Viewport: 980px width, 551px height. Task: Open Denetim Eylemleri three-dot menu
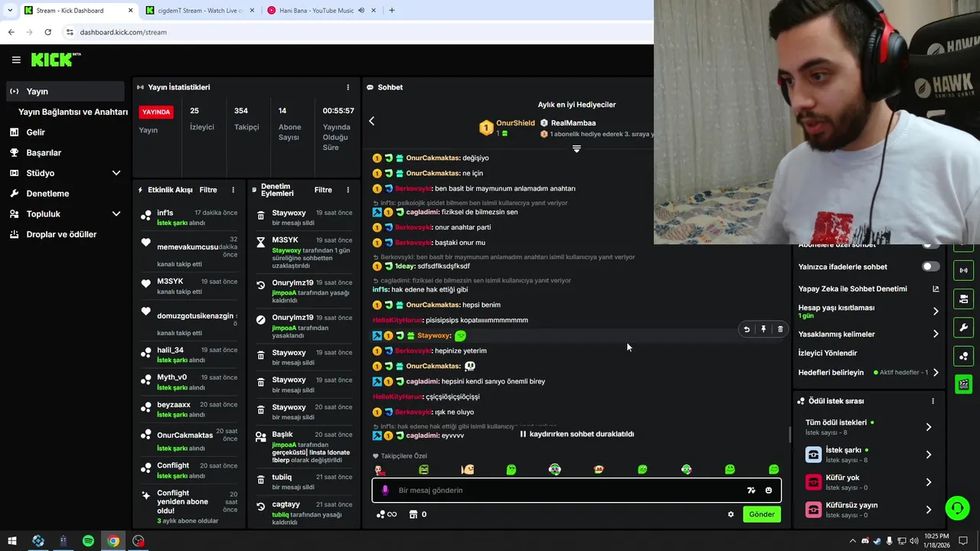[x=348, y=190]
